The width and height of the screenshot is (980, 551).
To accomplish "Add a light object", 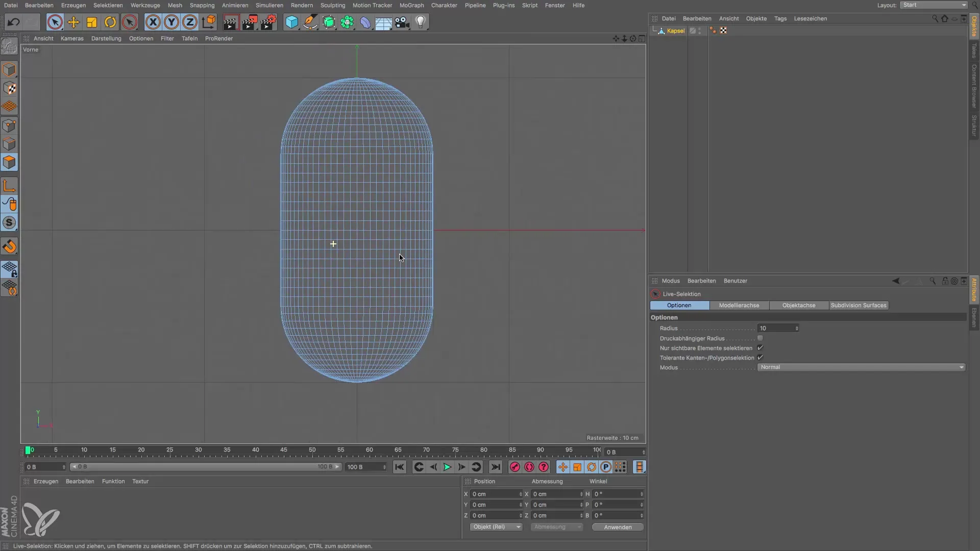I will (421, 22).
